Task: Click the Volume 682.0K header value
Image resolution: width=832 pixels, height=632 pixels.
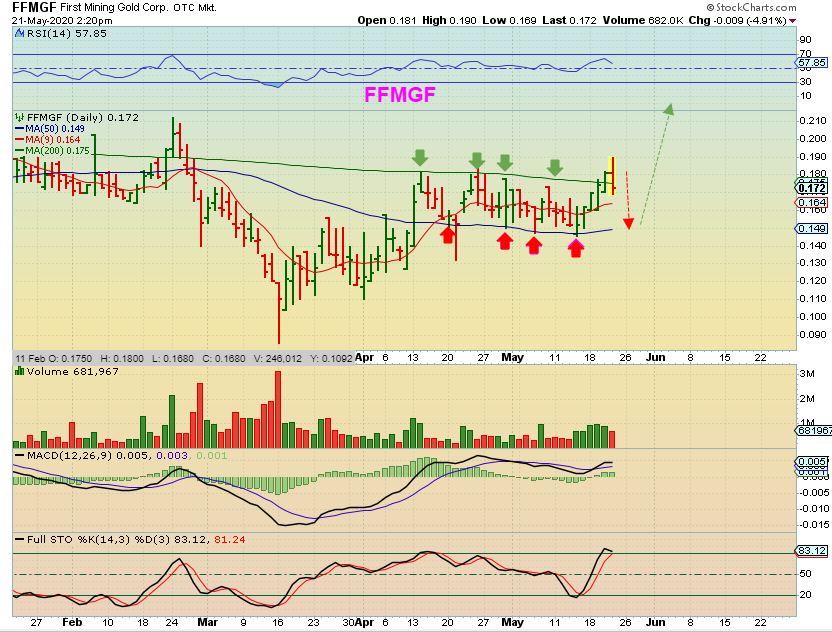Action: point(643,20)
